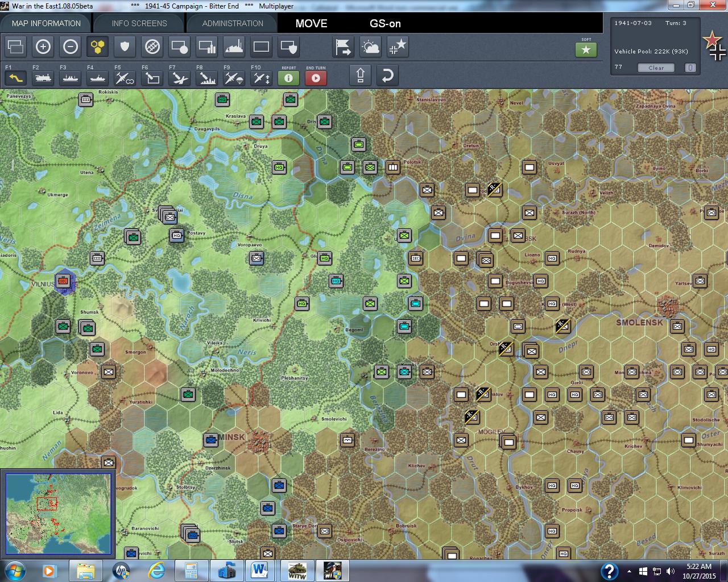Image resolution: width=728 pixels, height=582 pixels.
Task: Open the WITW game taskbar icon
Action: (x=297, y=571)
